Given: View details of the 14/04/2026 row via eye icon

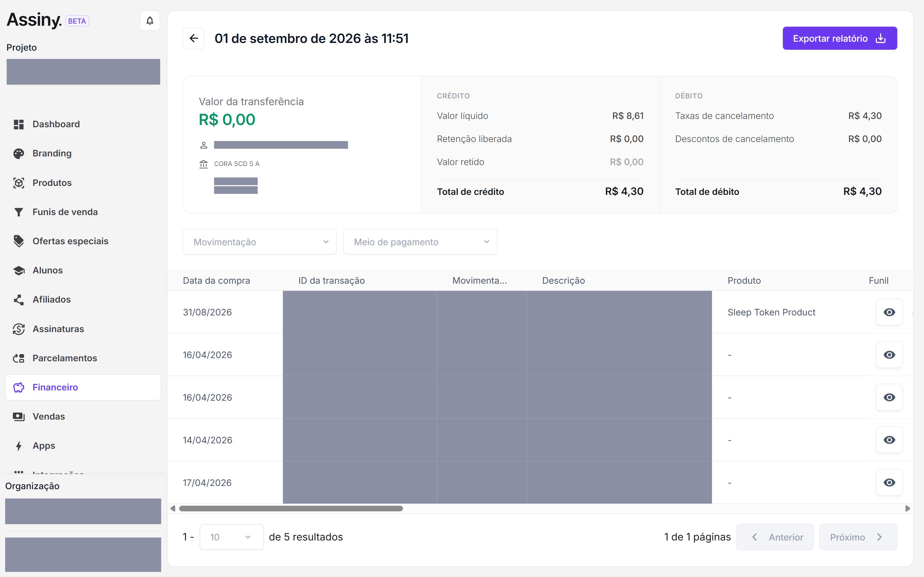Looking at the screenshot, I should [889, 440].
